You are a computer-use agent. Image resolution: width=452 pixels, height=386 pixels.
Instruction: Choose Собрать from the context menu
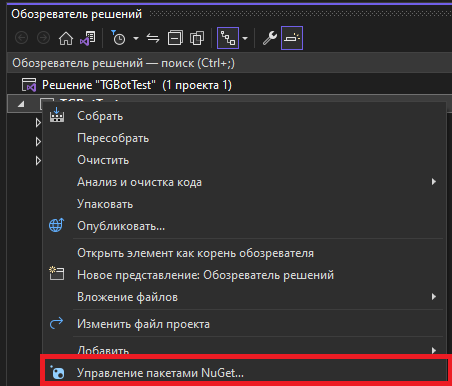245,116
